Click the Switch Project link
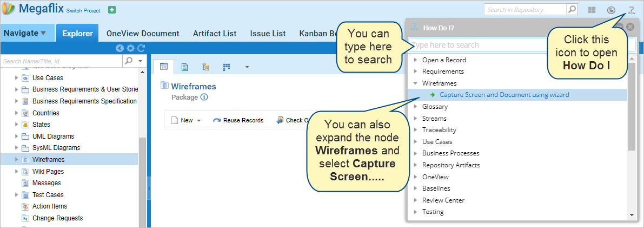644x228 pixels. tap(83, 11)
